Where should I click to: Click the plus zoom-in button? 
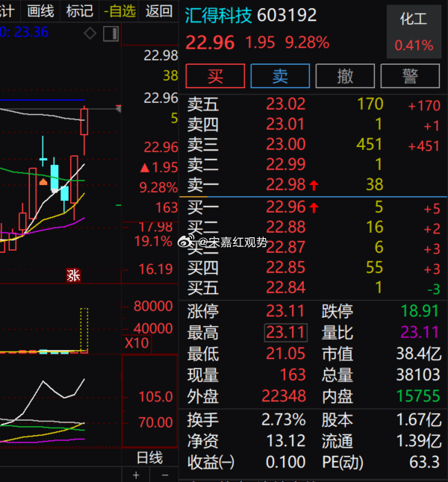pyautogui.click(x=136, y=475)
